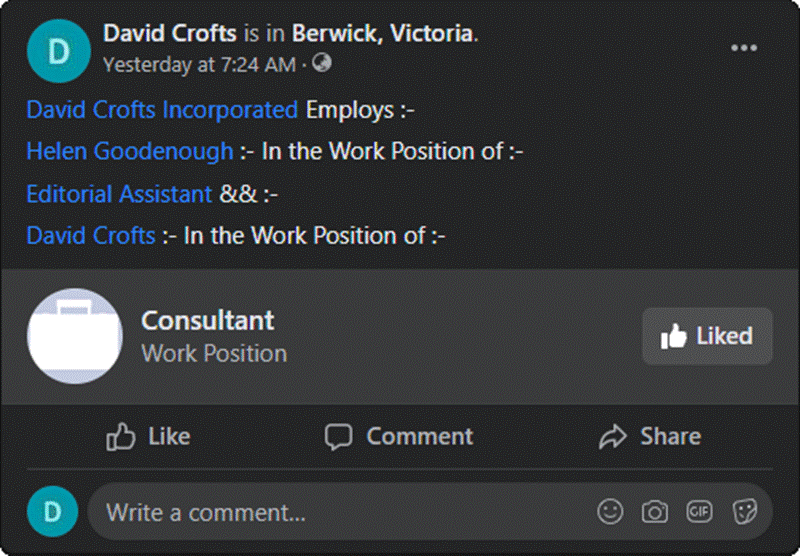Share the post using the Share button
Viewport: 800px width, 556px height.
650,437
